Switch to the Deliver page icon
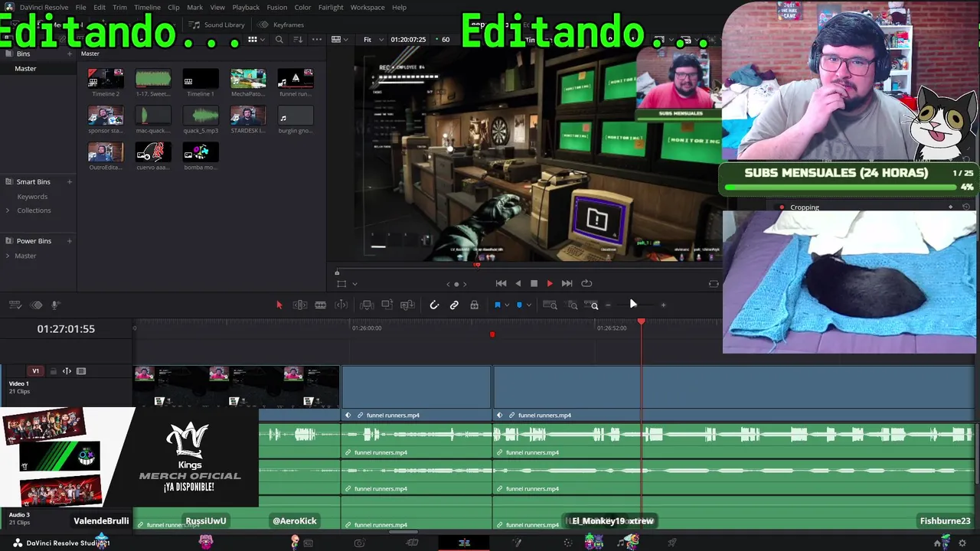Screen dimensions: 980x551 click(x=671, y=543)
